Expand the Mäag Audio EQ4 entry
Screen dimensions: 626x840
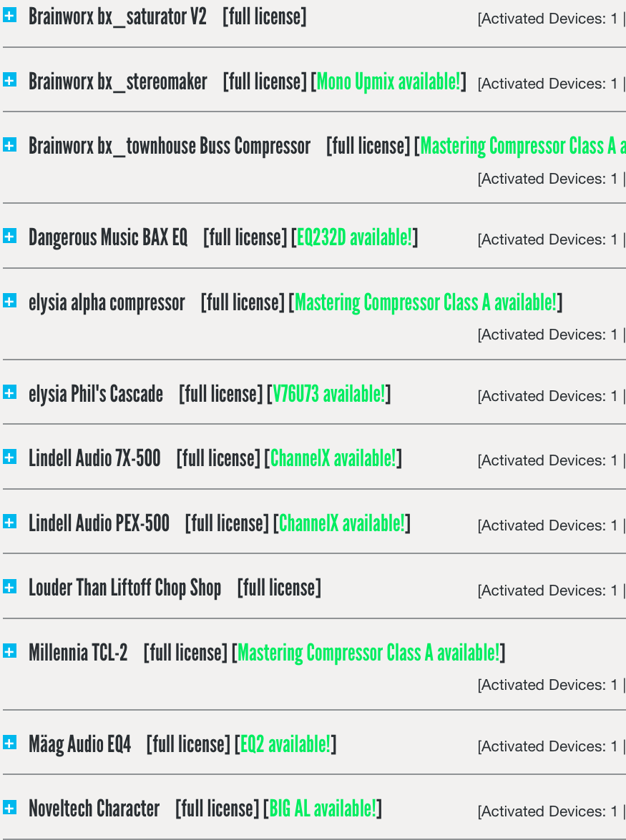coord(9,743)
